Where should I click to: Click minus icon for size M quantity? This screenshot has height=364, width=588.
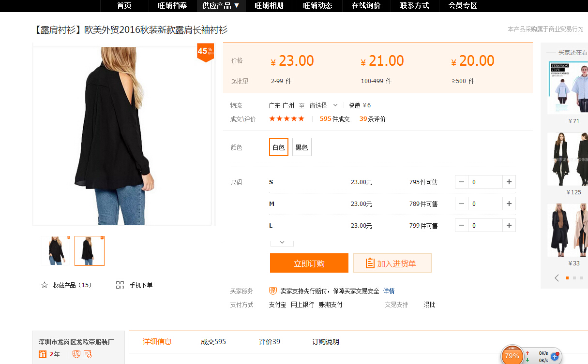pyautogui.click(x=462, y=204)
